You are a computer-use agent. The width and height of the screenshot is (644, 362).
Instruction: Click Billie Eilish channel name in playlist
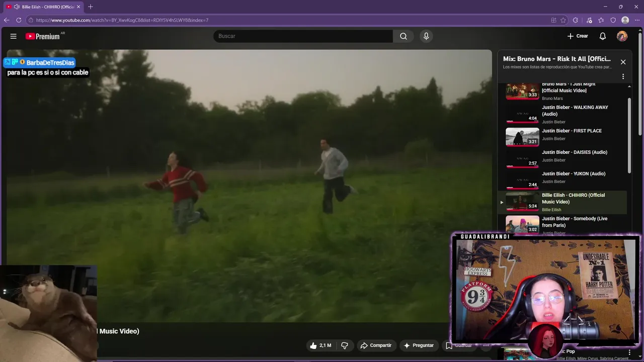click(x=551, y=210)
